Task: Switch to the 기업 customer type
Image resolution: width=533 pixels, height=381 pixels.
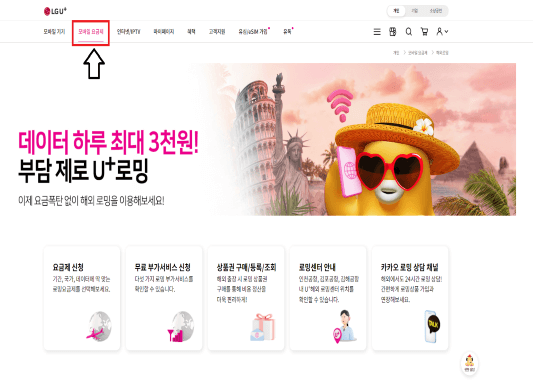Action: [x=415, y=11]
